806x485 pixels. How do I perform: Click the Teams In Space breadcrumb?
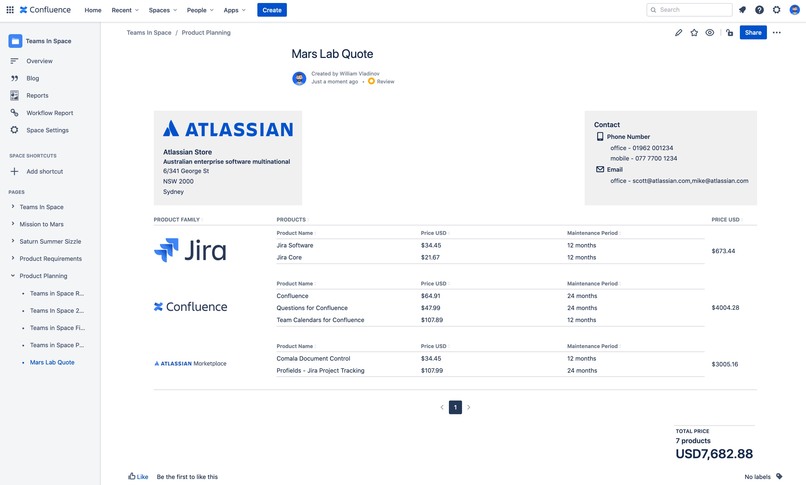click(149, 32)
